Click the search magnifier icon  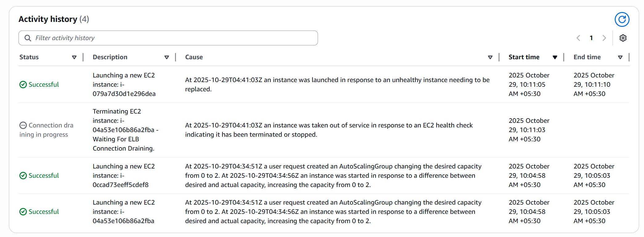pyautogui.click(x=28, y=38)
